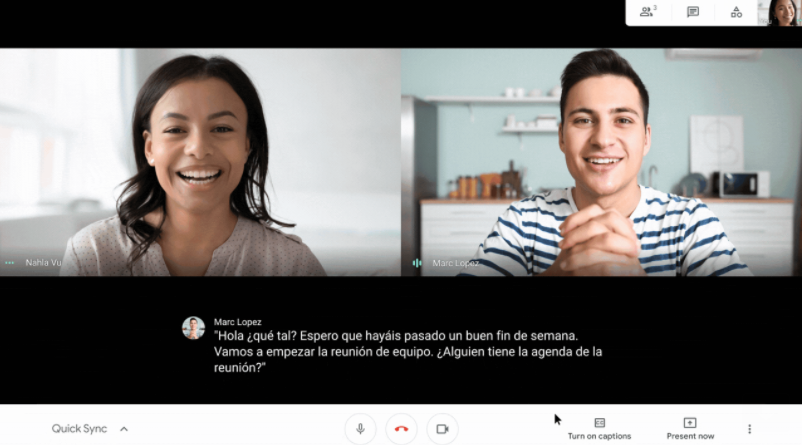Open the activities shapes icon
This screenshot has height=445, width=802.
[x=736, y=12]
